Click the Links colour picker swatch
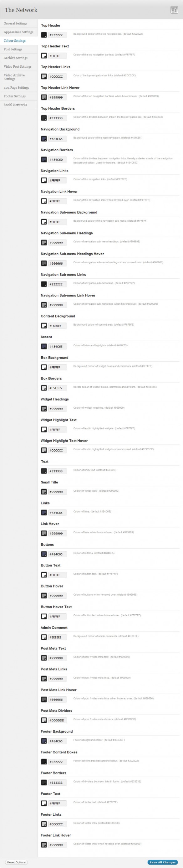The height and width of the screenshot is (868, 183). 44,512
